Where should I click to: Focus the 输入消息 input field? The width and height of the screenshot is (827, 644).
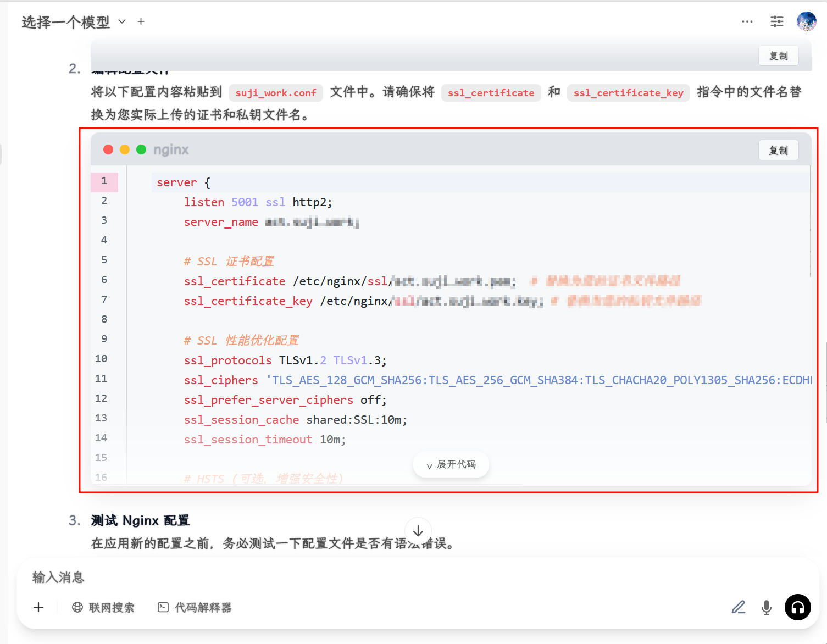click(418, 577)
